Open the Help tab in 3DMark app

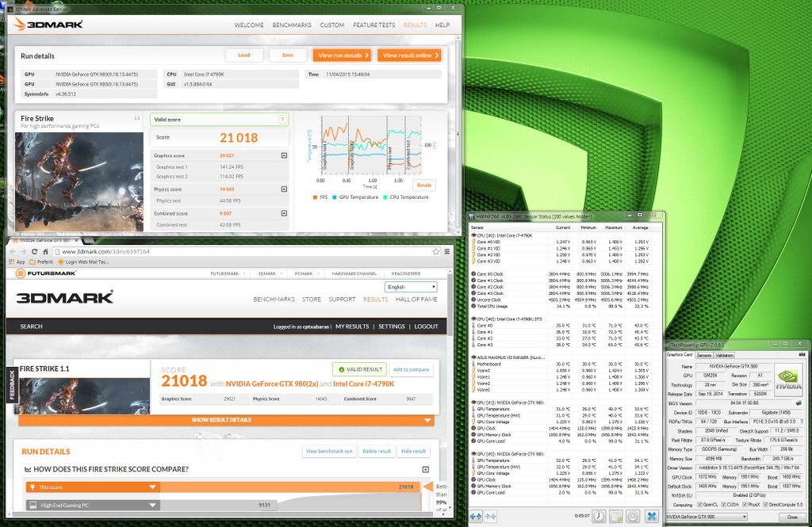pyautogui.click(x=442, y=25)
